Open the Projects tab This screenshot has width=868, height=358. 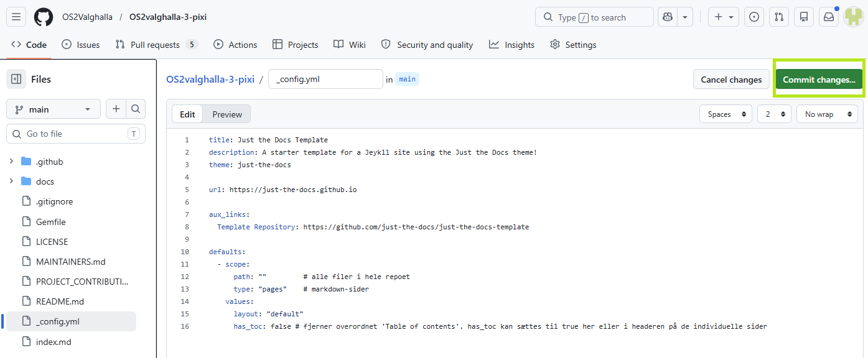pyautogui.click(x=296, y=45)
